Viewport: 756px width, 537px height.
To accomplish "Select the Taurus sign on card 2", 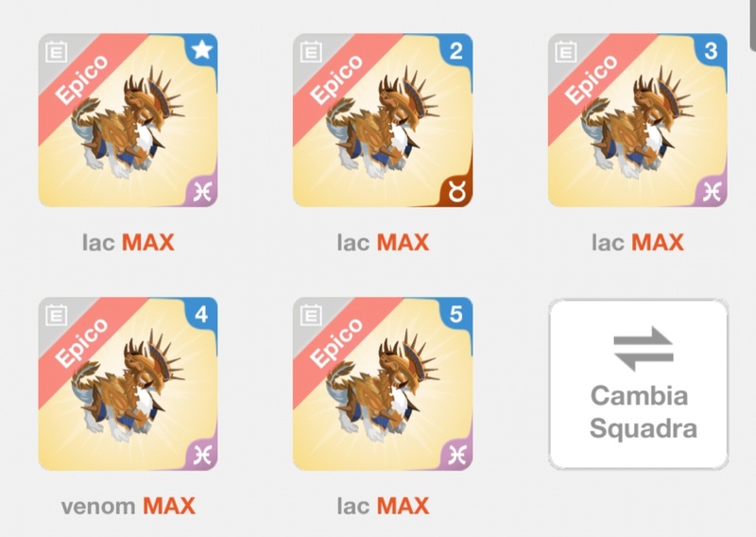I will point(457,192).
